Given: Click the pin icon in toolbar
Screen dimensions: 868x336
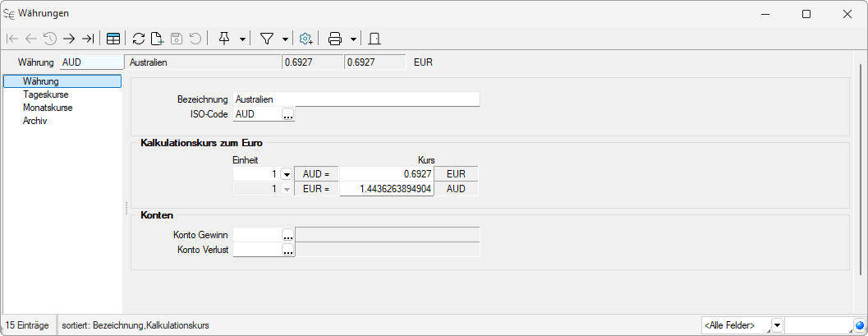Looking at the screenshot, I should pyautogui.click(x=224, y=39).
